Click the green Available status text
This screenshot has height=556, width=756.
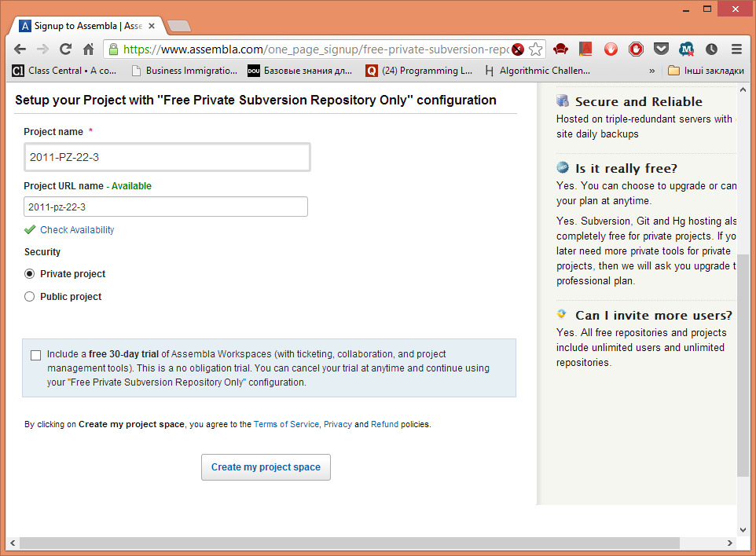pos(131,186)
